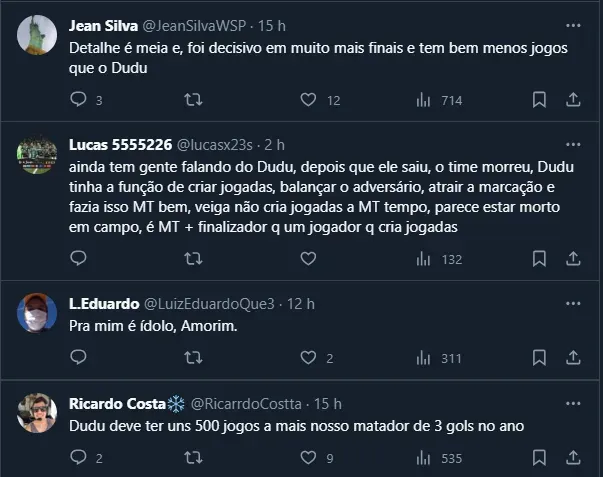The width and height of the screenshot is (603, 477).
Task: Share L.Eduardo's tweet
Action: (573, 358)
